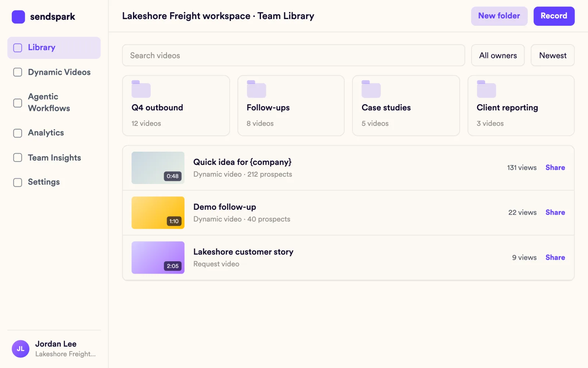
Task: Open the All owners filter dropdown
Action: coord(498,56)
